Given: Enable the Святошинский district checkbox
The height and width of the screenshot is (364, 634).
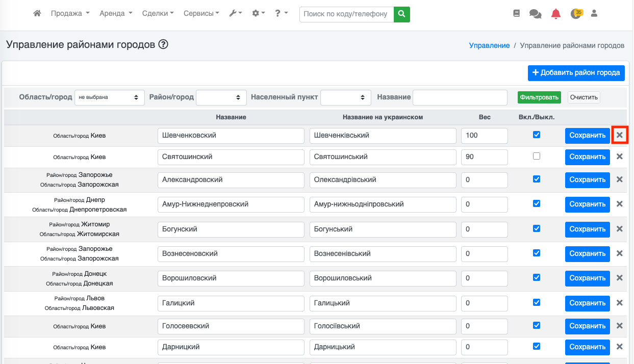Looking at the screenshot, I should pyautogui.click(x=536, y=157).
